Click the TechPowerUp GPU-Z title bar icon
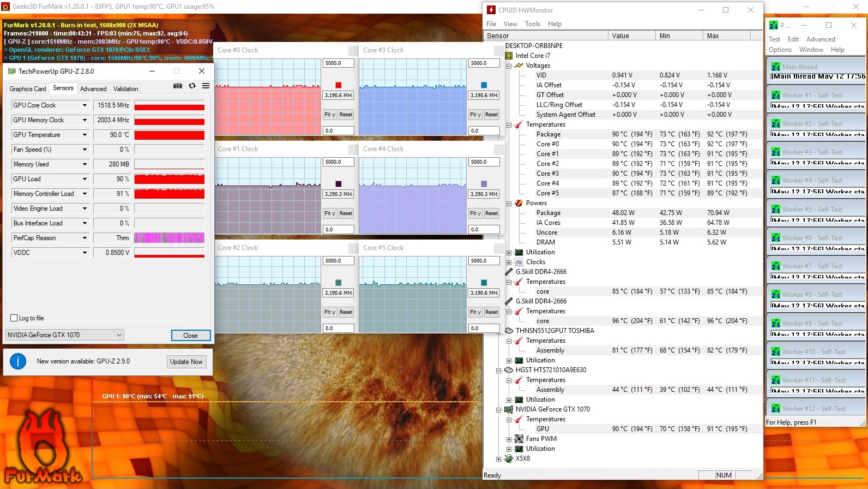 click(11, 71)
